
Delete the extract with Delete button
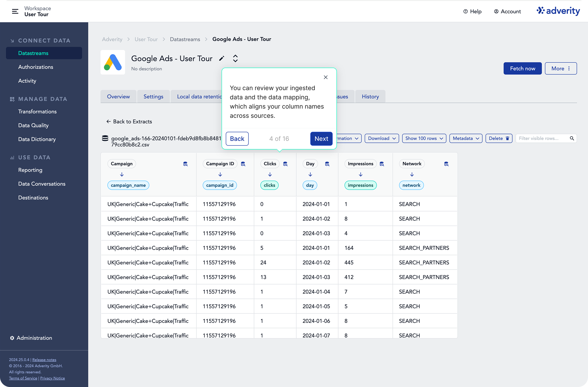pos(499,138)
